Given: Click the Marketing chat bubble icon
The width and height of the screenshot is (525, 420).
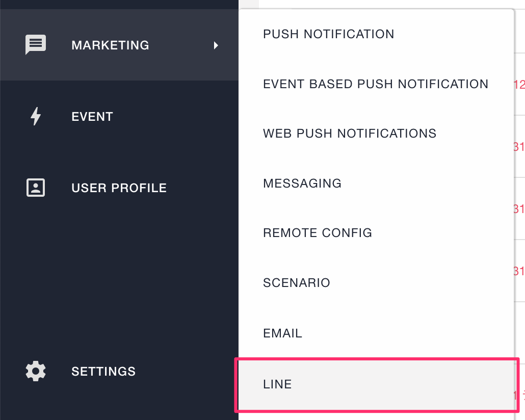Looking at the screenshot, I should [x=36, y=45].
